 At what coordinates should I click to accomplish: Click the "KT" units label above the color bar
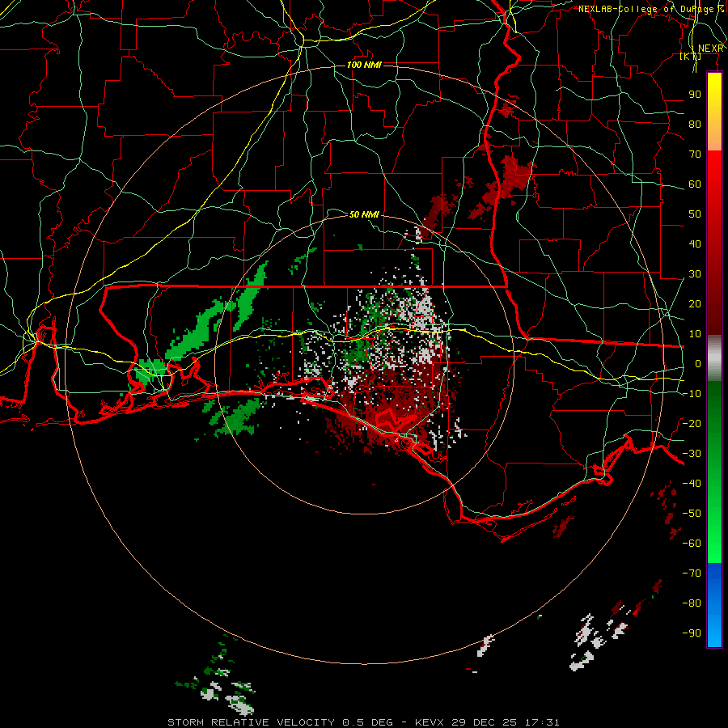(691, 57)
